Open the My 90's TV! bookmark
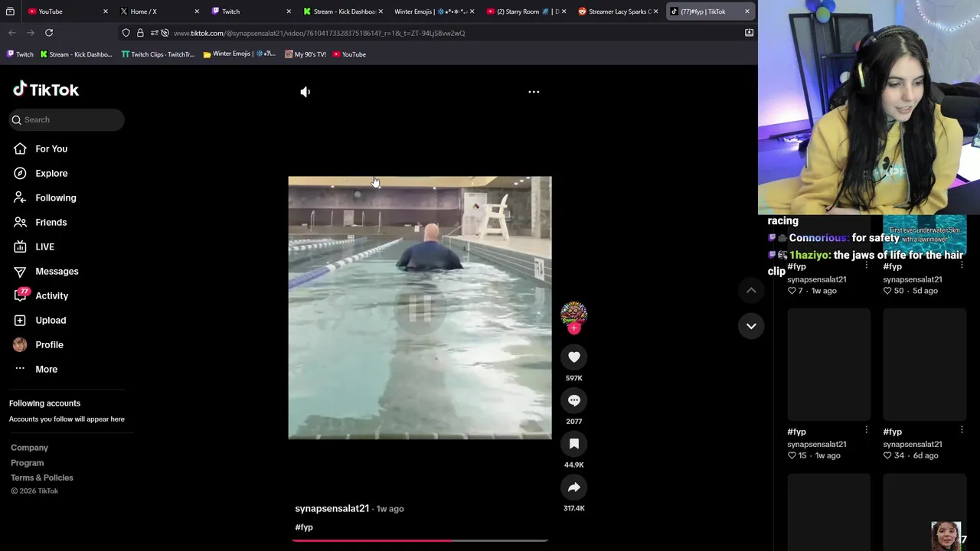The height and width of the screenshot is (551, 980). pyautogui.click(x=305, y=54)
